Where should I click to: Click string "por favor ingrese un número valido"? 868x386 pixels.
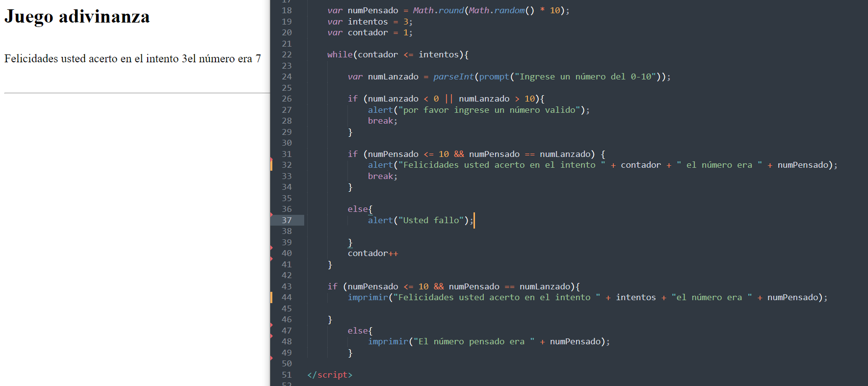pos(489,110)
